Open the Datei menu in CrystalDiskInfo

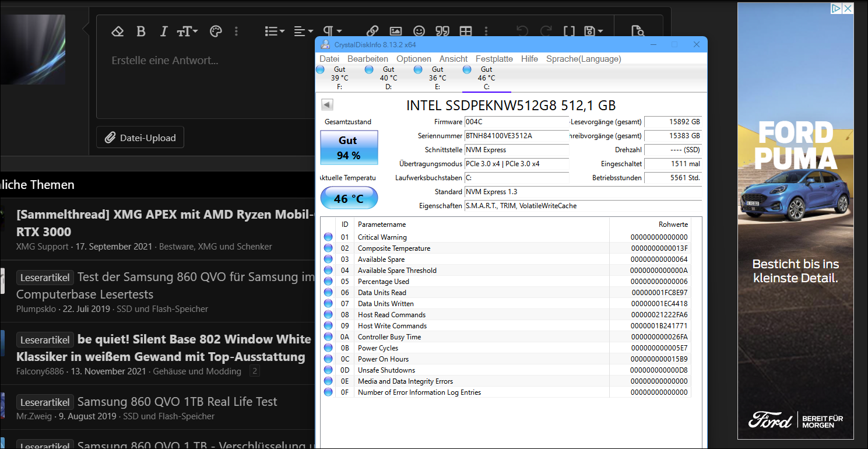pyautogui.click(x=329, y=59)
